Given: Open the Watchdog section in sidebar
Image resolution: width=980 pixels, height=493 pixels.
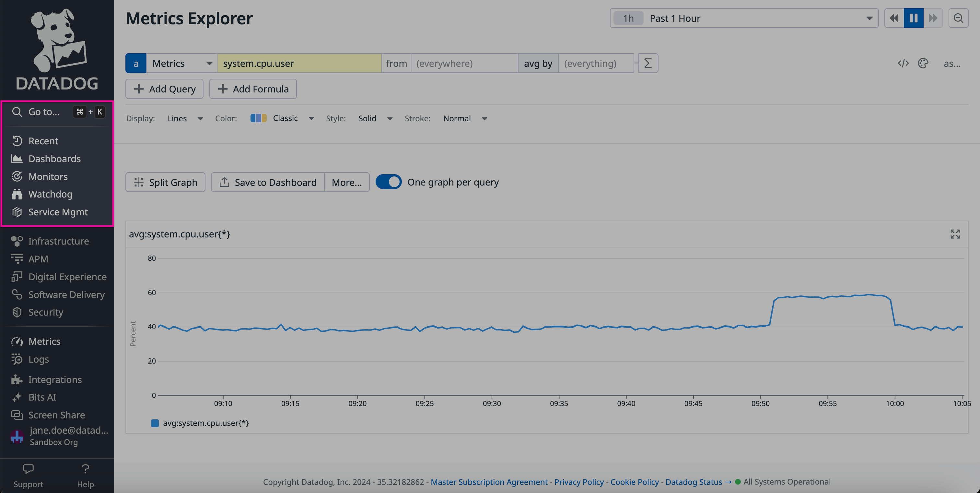Looking at the screenshot, I should [50, 194].
